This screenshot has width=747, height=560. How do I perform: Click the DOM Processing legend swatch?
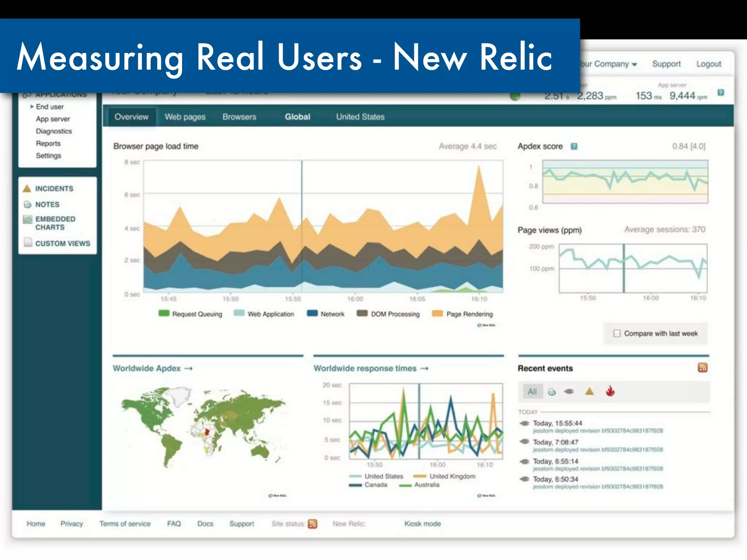pyautogui.click(x=362, y=313)
